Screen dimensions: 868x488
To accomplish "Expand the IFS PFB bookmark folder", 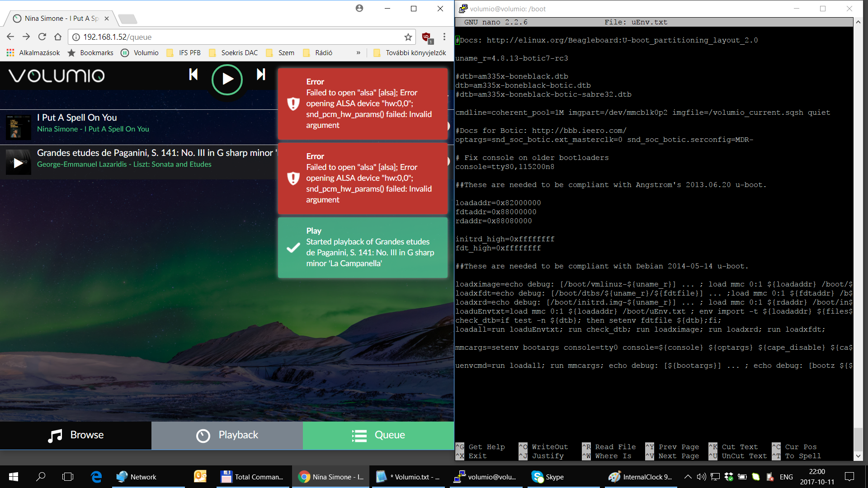I will 184,53.
